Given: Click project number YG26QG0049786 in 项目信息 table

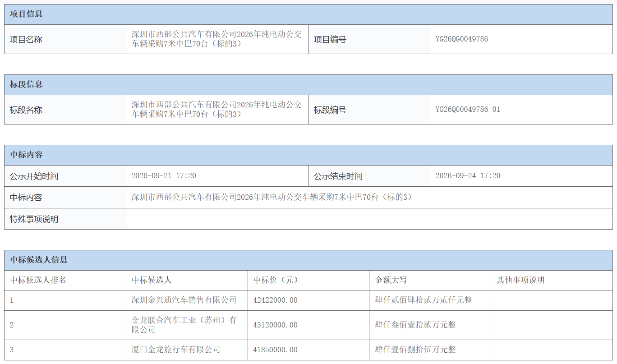Looking at the screenshot, I should [x=461, y=39].
